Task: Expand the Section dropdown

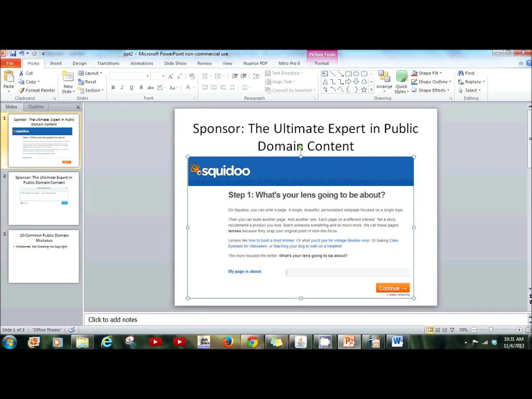Action: point(91,90)
